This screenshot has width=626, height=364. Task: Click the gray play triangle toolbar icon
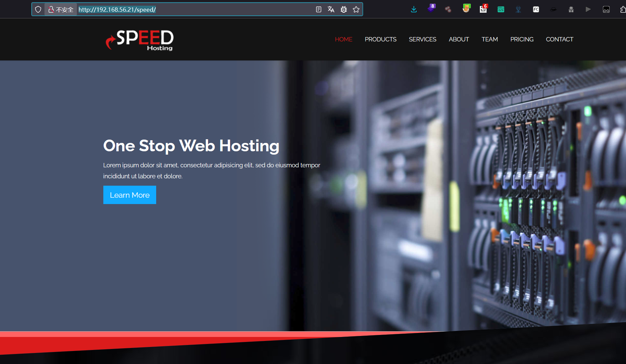tap(588, 9)
